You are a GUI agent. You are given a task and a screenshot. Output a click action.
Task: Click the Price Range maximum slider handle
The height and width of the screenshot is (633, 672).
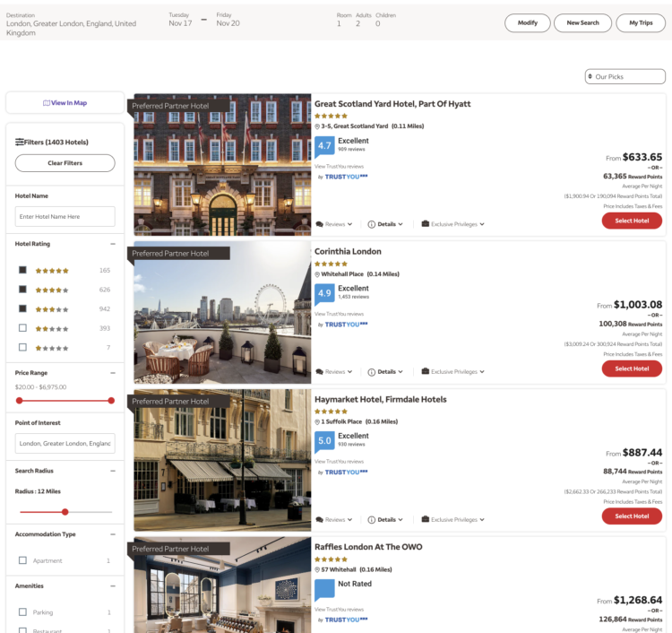tap(111, 401)
